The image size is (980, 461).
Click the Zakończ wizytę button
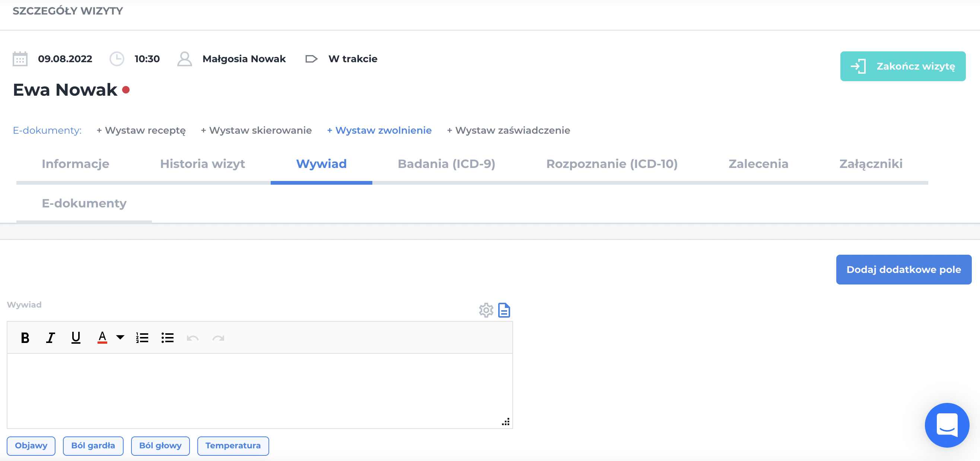tap(903, 66)
